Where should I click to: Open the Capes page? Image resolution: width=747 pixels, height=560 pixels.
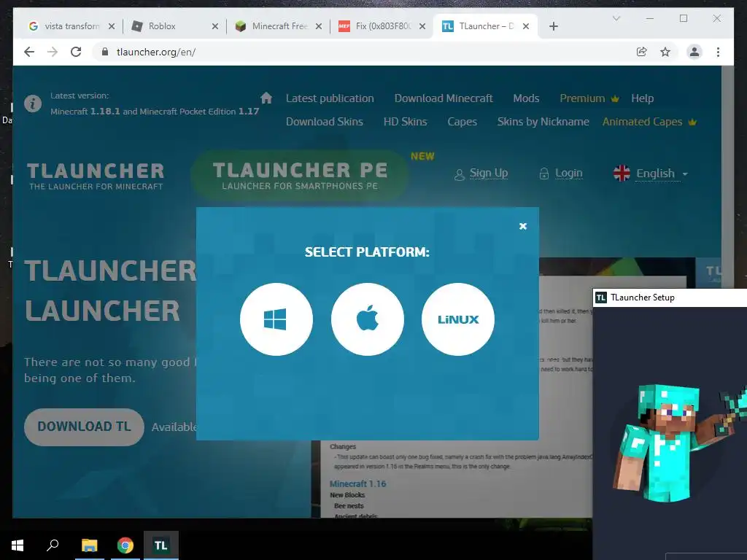click(462, 122)
